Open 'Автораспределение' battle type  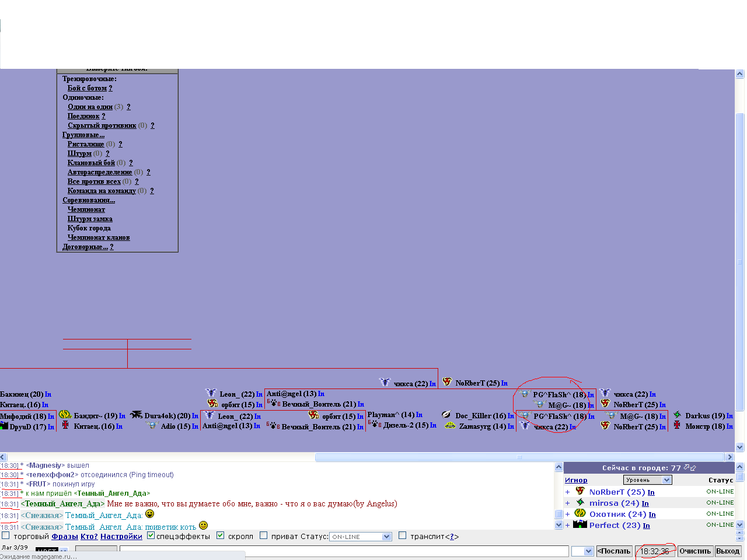tap(100, 172)
